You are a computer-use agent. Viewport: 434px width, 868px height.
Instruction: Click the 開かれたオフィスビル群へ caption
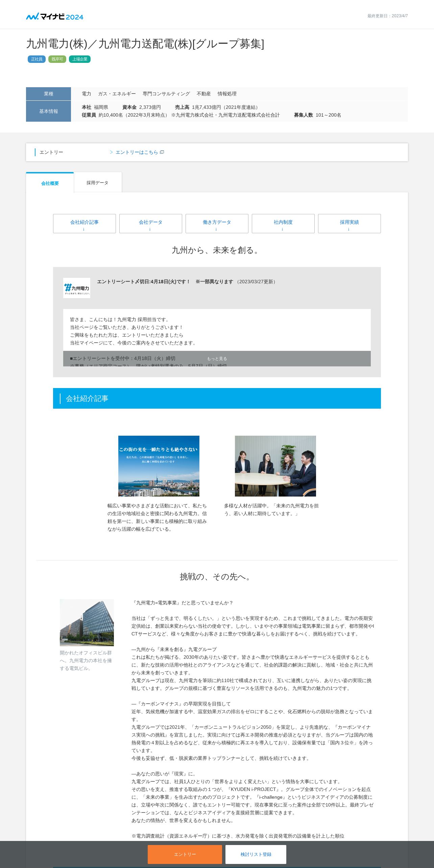pos(86,660)
